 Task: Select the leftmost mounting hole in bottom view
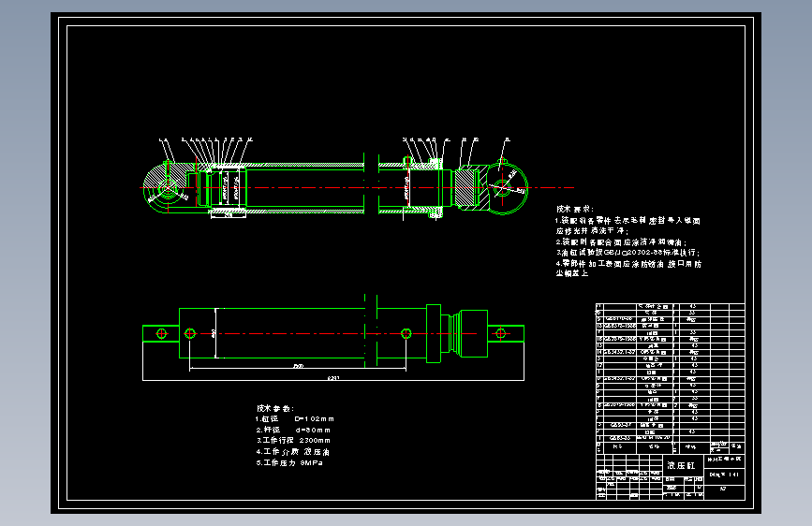point(162,333)
